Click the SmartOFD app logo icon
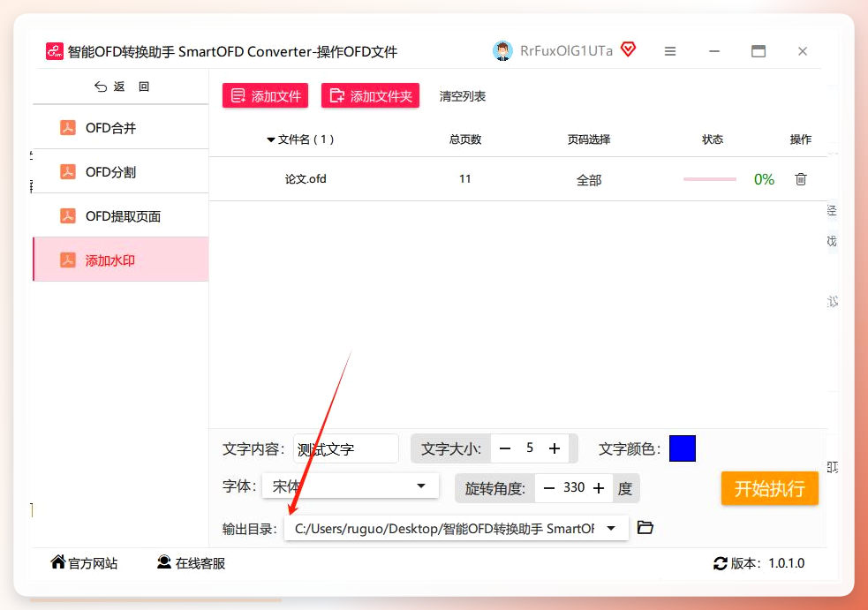 [54, 51]
